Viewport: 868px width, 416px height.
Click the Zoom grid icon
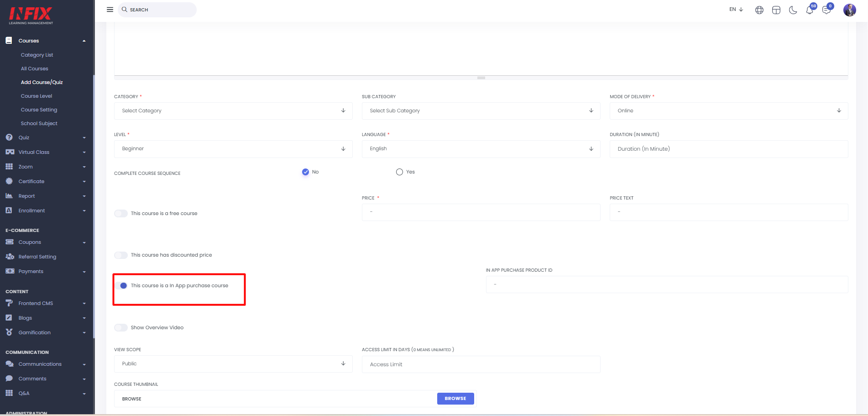click(9, 167)
